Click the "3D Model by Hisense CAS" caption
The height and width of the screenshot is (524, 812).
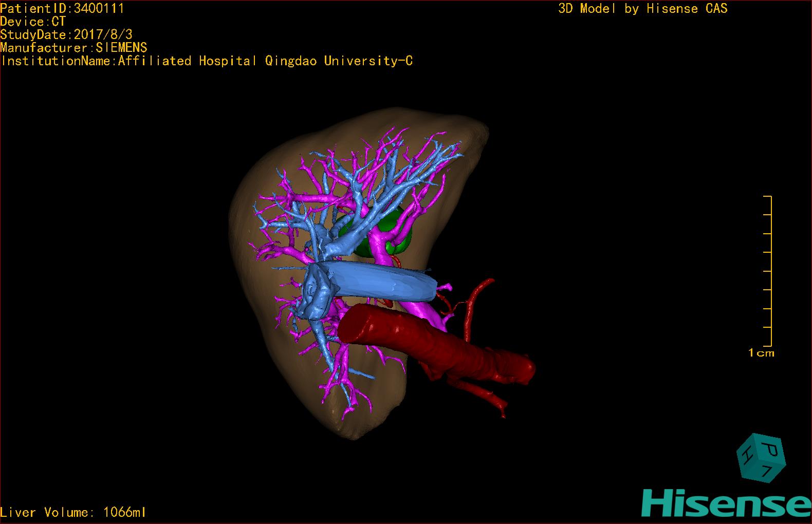(x=643, y=8)
